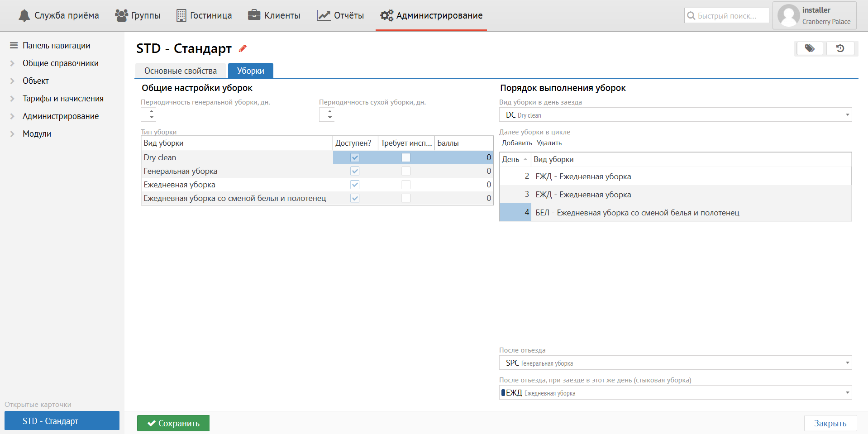Open the history icon button
868x434 pixels.
click(840, 48)
